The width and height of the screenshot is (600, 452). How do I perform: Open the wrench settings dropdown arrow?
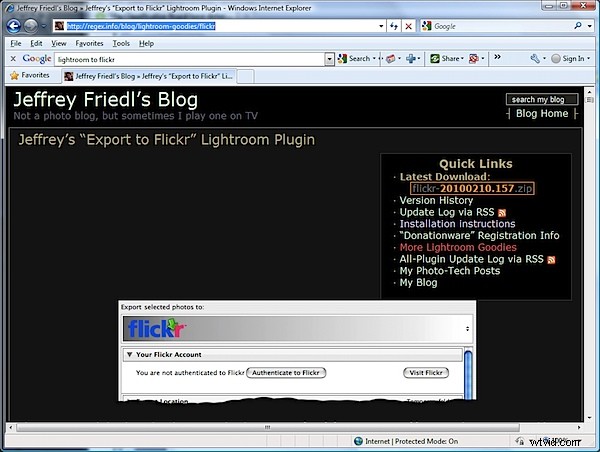click(544, 59)
